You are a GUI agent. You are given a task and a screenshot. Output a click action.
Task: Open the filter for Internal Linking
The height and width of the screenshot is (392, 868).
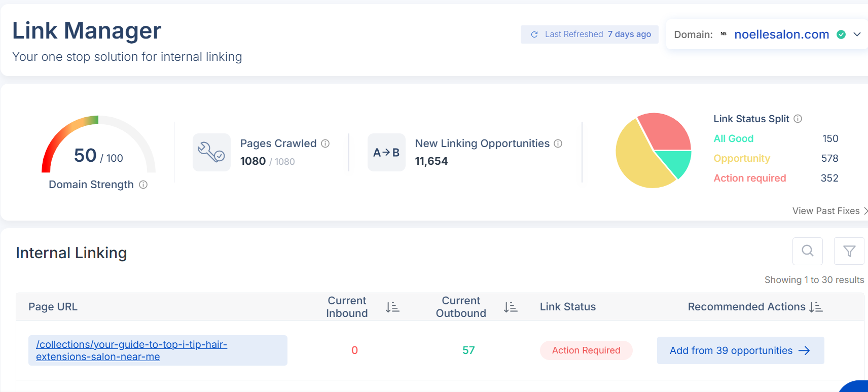pyautogui.click(x=849, y=251)
